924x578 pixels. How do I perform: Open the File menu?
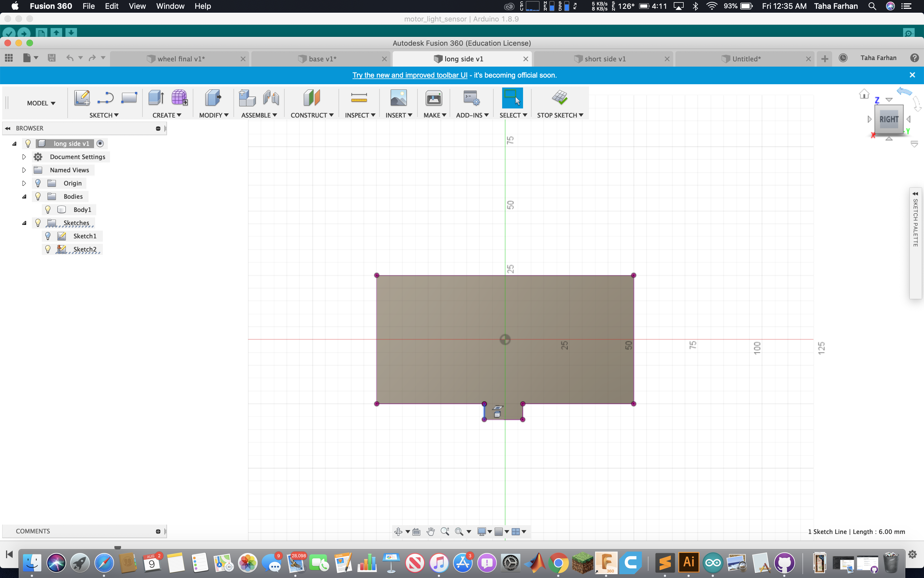click(x=89, y=6)
